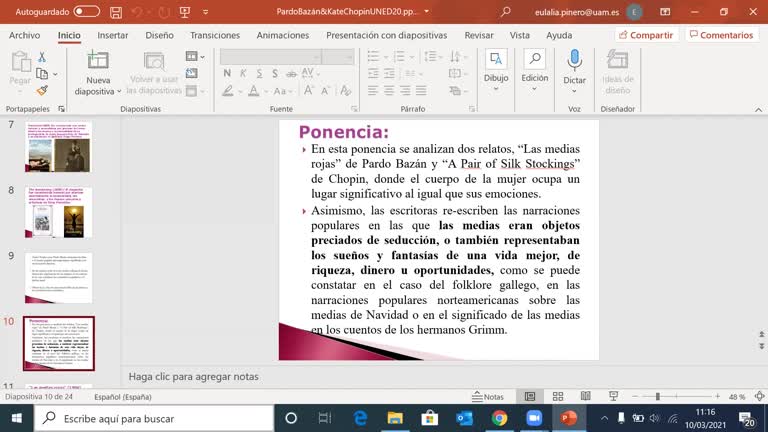Toggle Strikethrough formatting
The width and height of the screenshot is (768, 432).
(x=291, y=73)
